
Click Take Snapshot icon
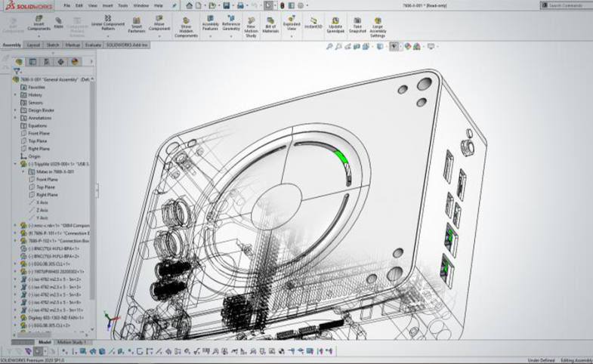pyautogui.click(x=357, y=23)
